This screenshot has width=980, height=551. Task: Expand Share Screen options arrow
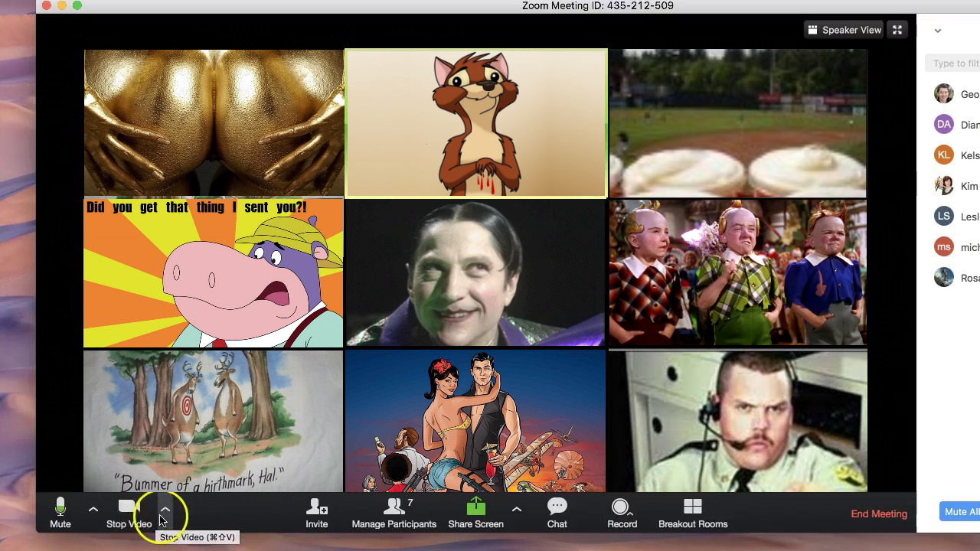coord(517,509)
